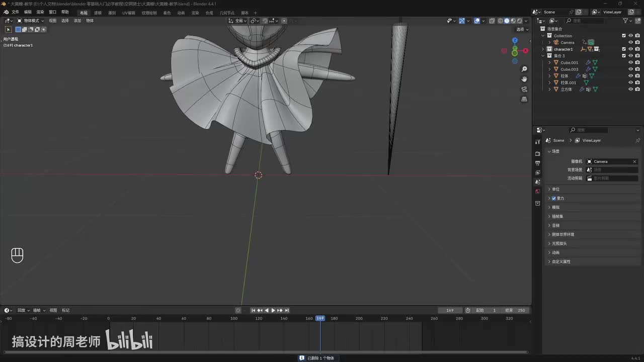The height and width of the screenshot is (362, 644).
Task: Switch to the 几何节点 Geometry Nodes tab
Action: click(227, 13)
